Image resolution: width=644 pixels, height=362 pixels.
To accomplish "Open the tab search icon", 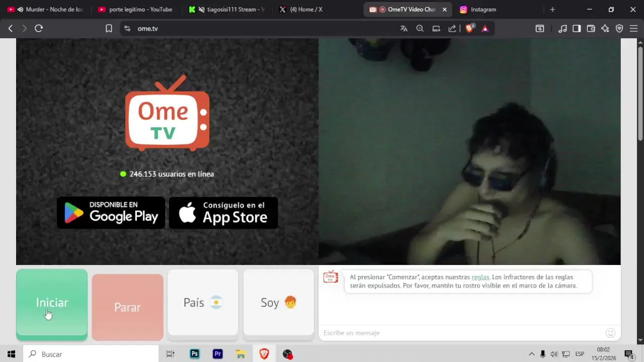I will click(x=540, y=29).
